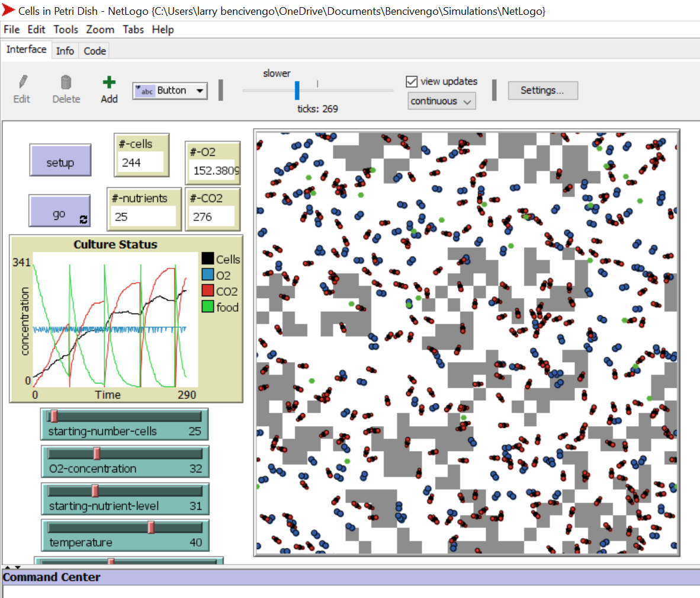Click the NetLogo arrowhead logo in the title bar
The width and height of the screenshot is (700, 598).
click(8, 10)
